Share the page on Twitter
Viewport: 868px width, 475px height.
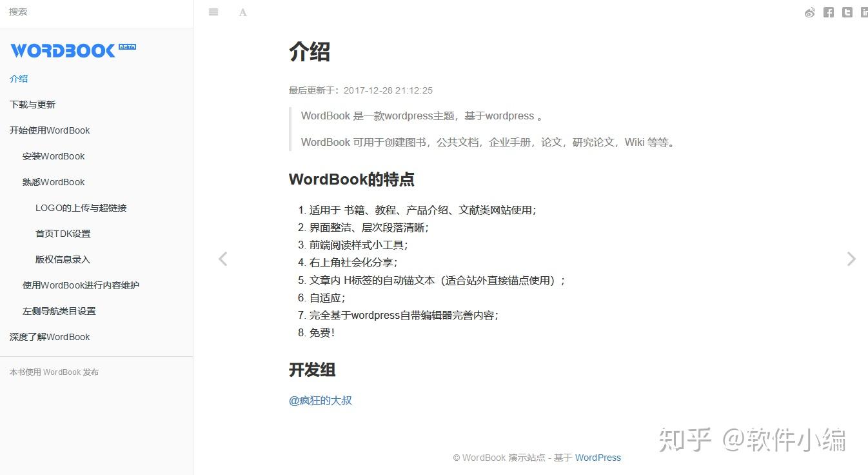[847, 12]
